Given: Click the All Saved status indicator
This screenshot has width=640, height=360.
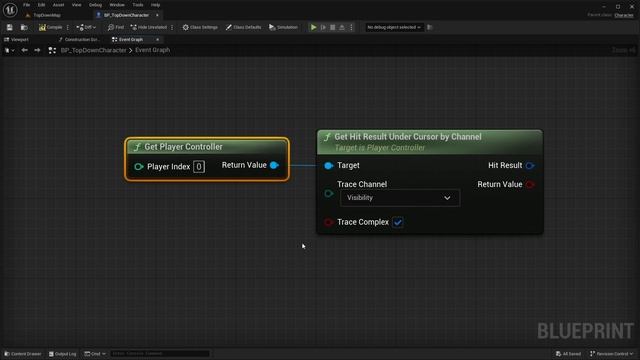Looking at the screenshot, I should [x=568, y=354].
